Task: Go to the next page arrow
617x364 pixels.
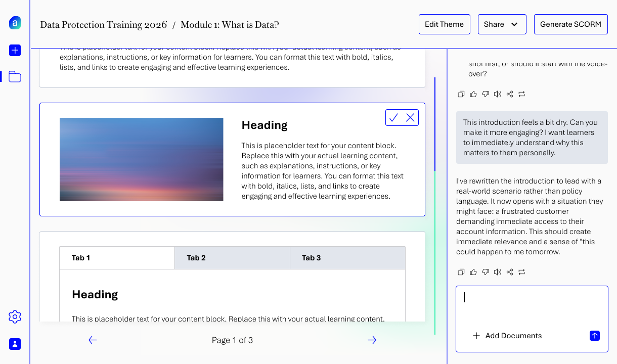Action: [x=372, y=340]
